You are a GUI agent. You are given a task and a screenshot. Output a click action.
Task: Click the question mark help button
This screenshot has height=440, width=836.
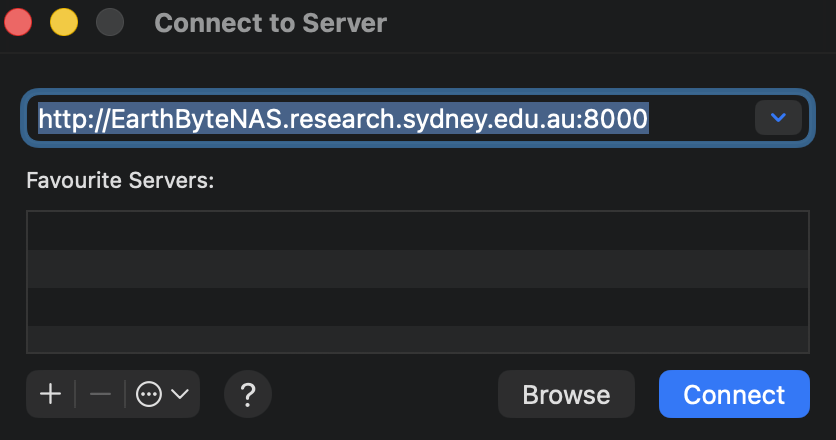coord(248,394)
